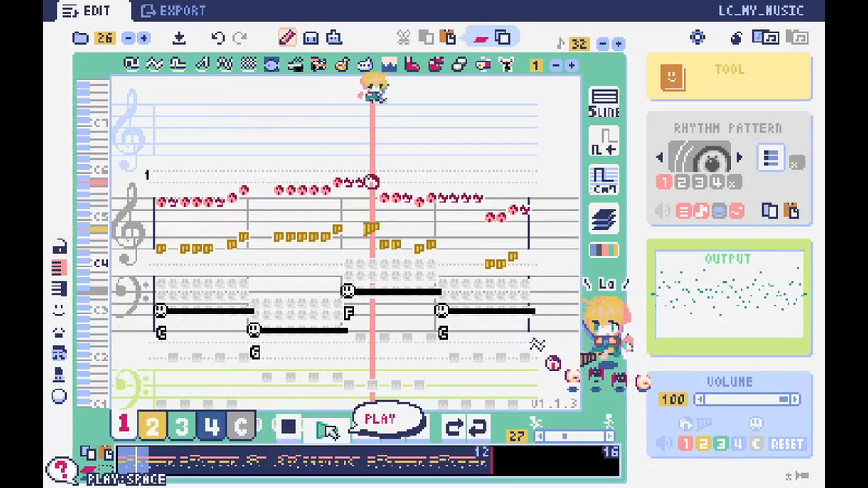
Task: Select rhythm pattern slot 1
Action: (x=665, y=182)
